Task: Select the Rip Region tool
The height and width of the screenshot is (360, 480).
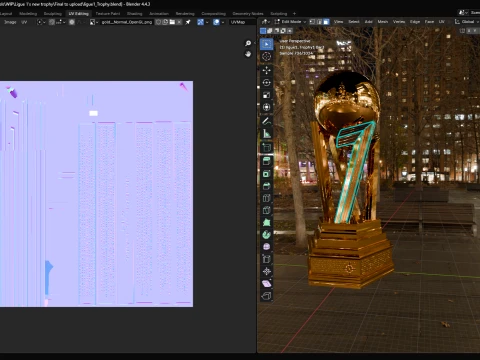Action: pyautogui.click(x=266, y=296)
